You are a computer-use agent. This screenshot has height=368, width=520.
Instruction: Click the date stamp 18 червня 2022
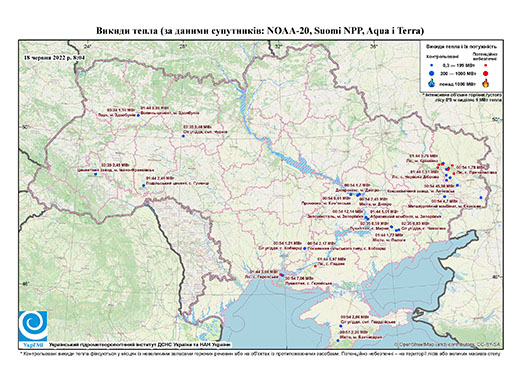[55, 57]
